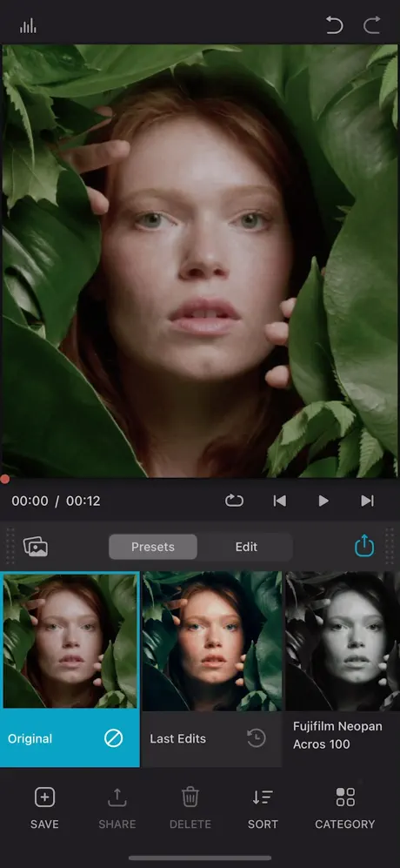The width and height of the screenshot is (400, 868).
Task: Grab the left dotted panel handle
Action: (x=10, y=546)
